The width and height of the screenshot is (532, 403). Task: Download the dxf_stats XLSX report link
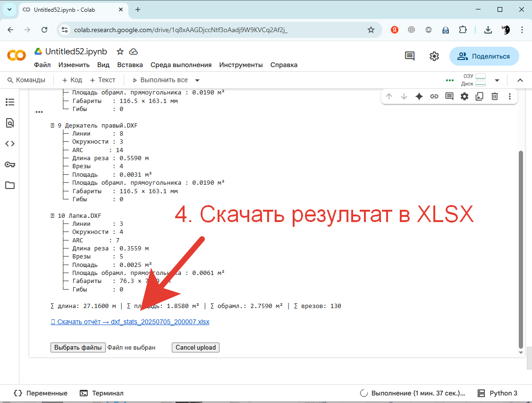click(x=130, y=322)
